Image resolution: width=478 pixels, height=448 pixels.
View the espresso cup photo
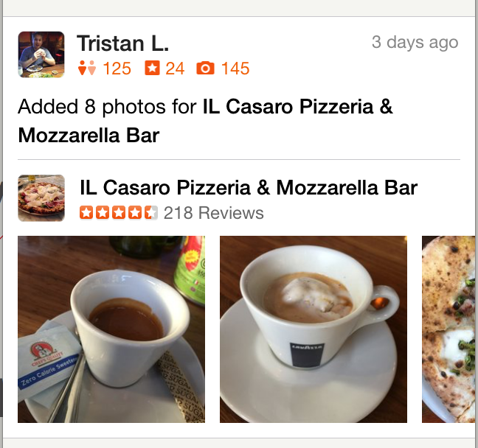111,329
